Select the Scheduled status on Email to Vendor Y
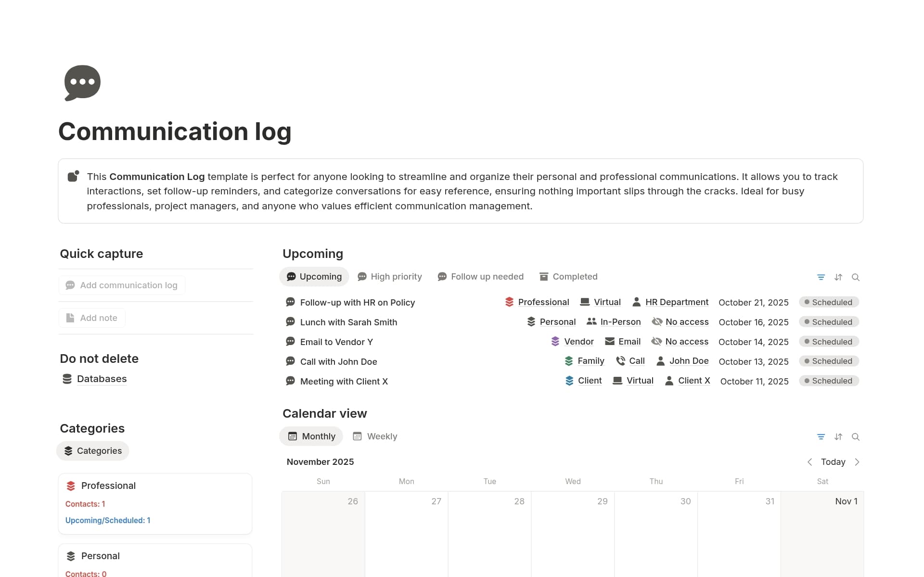 (x=829, y=341)
